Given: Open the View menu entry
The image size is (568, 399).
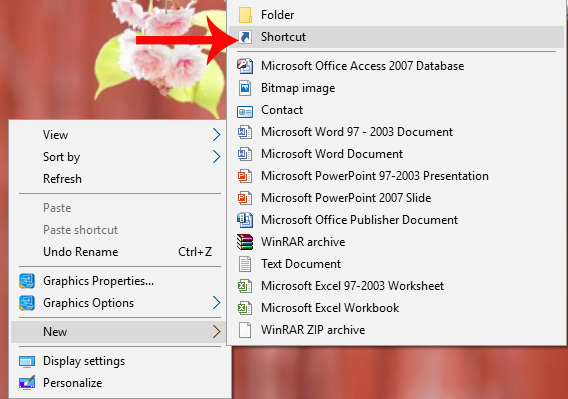Looking at the screenshot, I should (x=117, y=135).
